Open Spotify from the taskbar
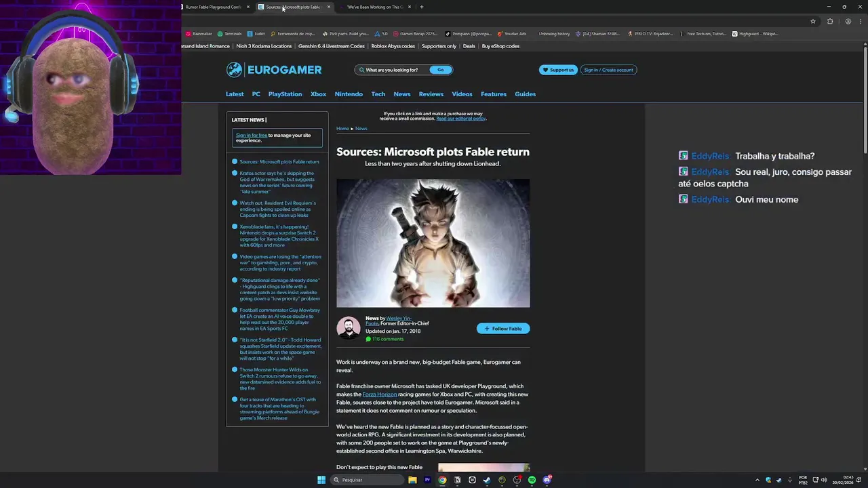The image size is (868, 488). point(532,480)
